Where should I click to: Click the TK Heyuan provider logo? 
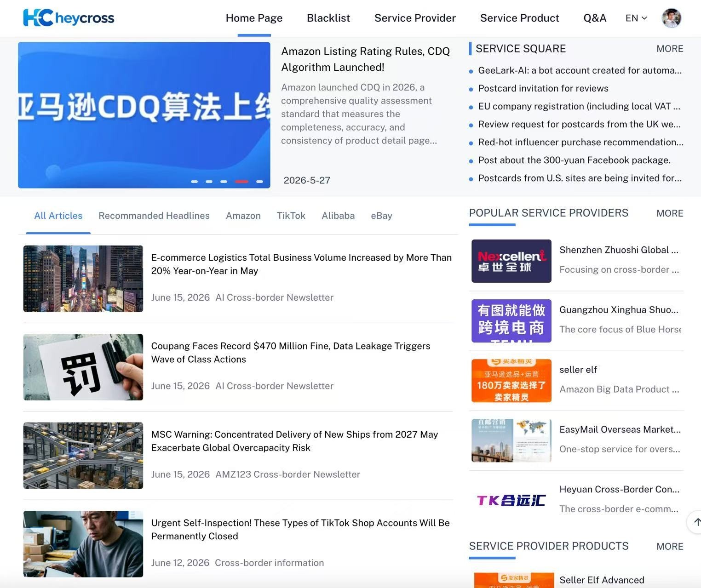coord(511,500)
